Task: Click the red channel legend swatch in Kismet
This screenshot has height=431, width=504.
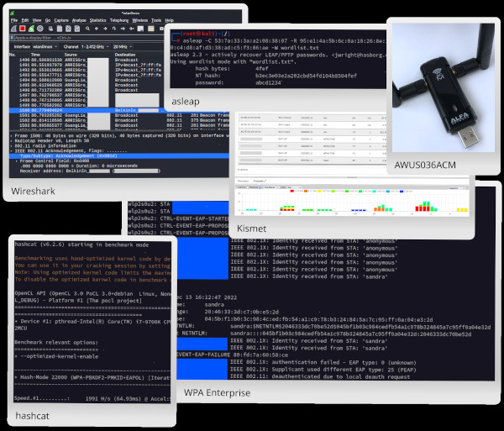Action: [291, 191]
